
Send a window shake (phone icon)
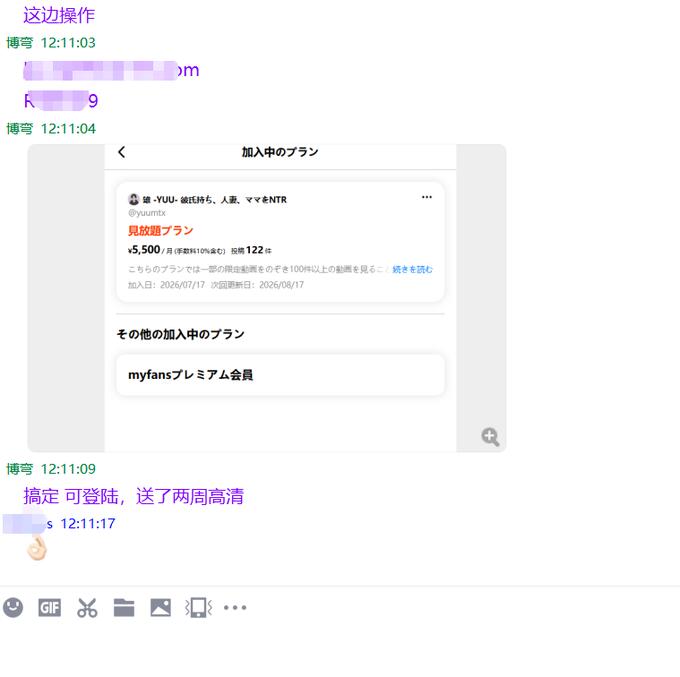click(x=198, y=608)
